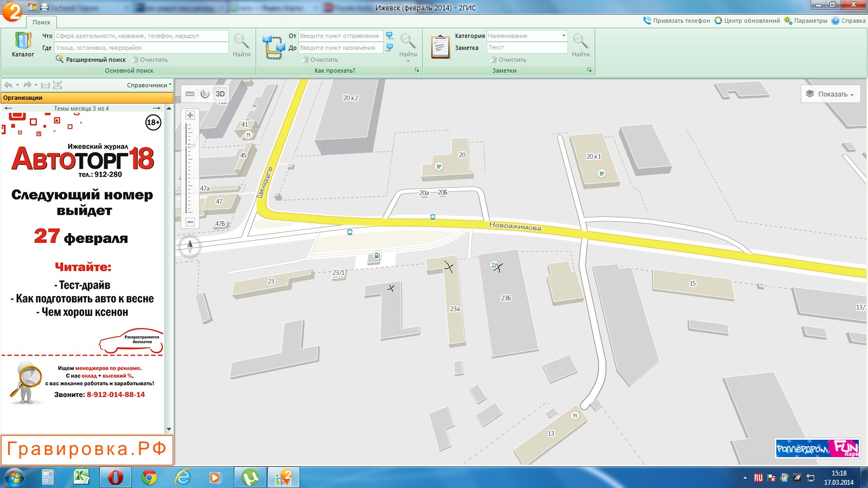The height and width of the screenshot is (488, 868).
Task: Open the Показать layers dropdown
Action: click(830, 94)
